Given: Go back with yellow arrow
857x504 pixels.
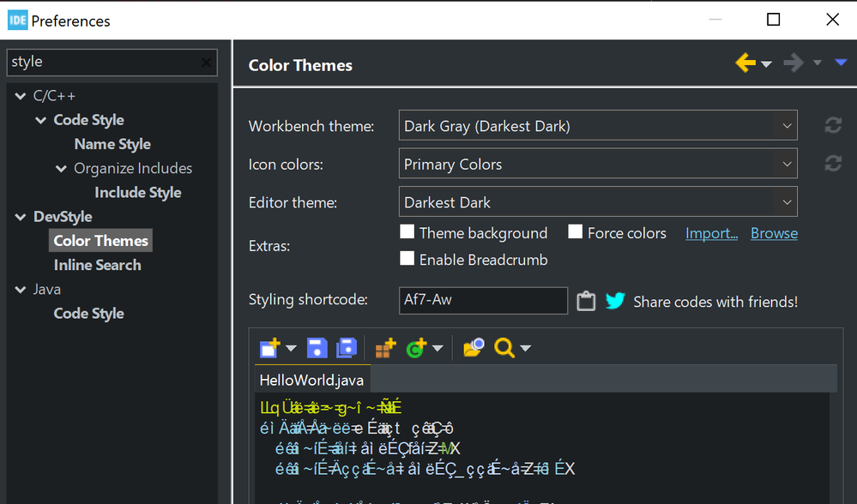Looking at the screenshot, I should point(745,63).
